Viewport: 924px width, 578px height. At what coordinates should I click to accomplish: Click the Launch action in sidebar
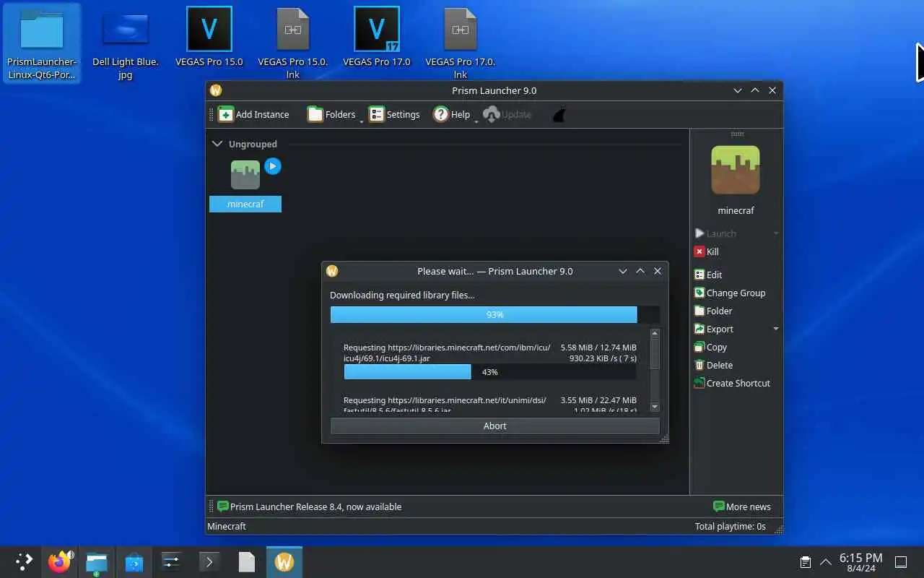point(715,233)
